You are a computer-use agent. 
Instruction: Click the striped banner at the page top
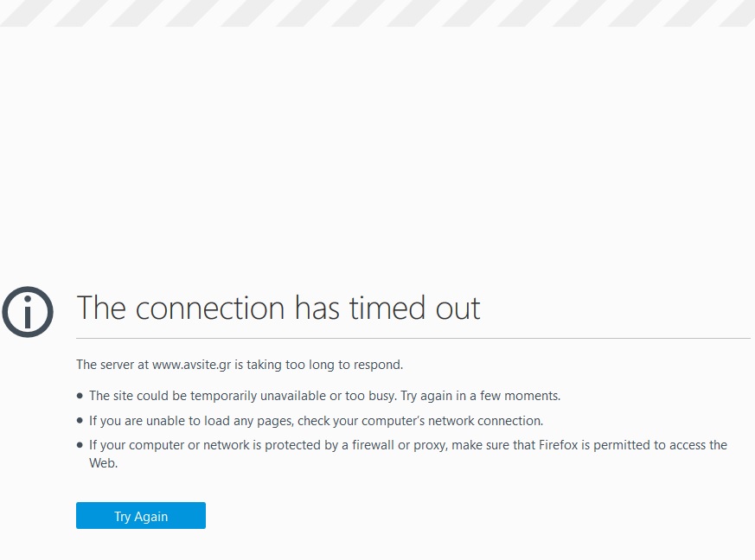[x=377, y=13]
